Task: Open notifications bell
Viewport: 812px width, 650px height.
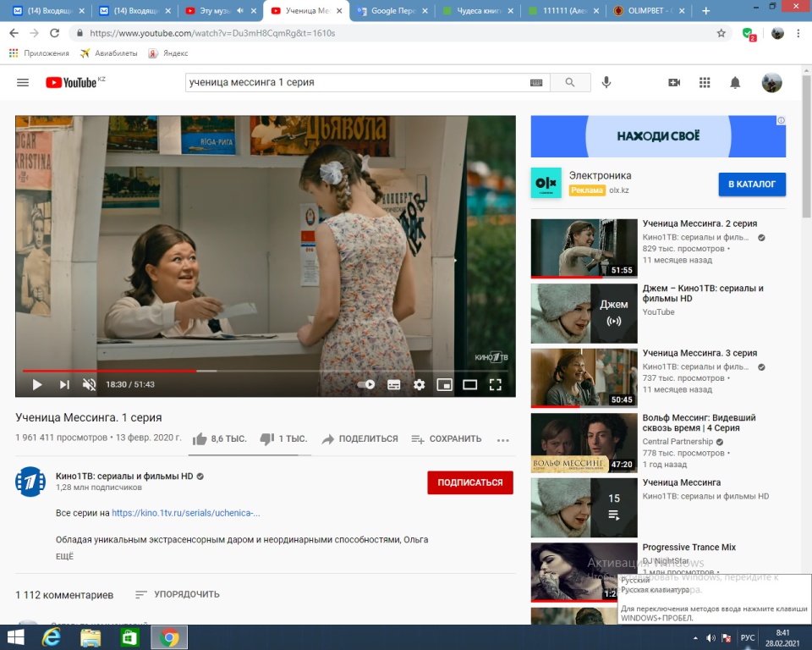Action: [735, 82]
